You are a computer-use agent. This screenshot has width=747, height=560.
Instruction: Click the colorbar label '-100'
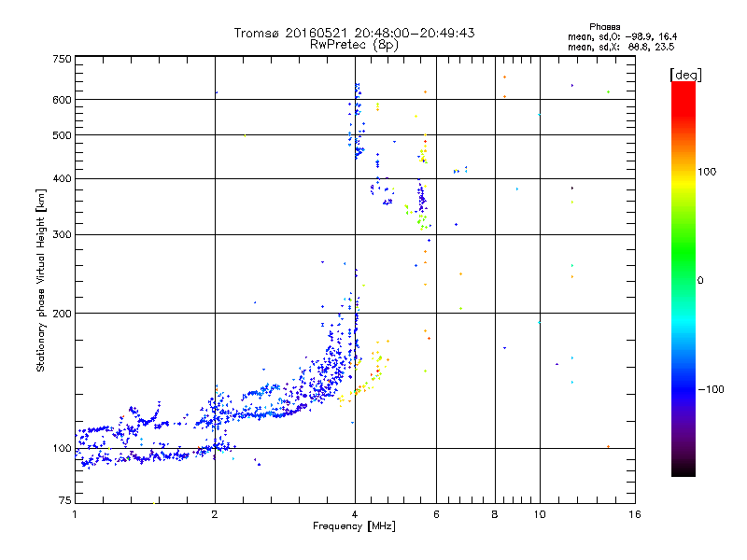coord(711,389)
